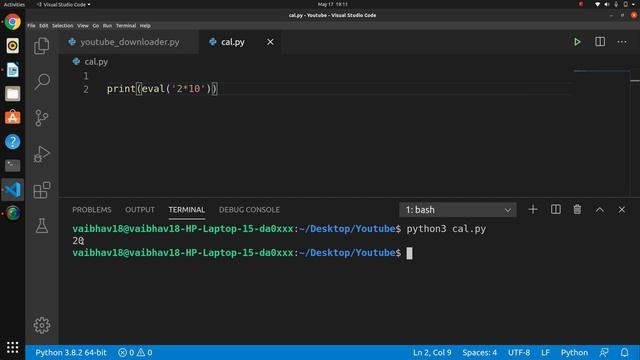Select the TERMINAL panel tab
The image size is (640, 360).
click(187, 210)
